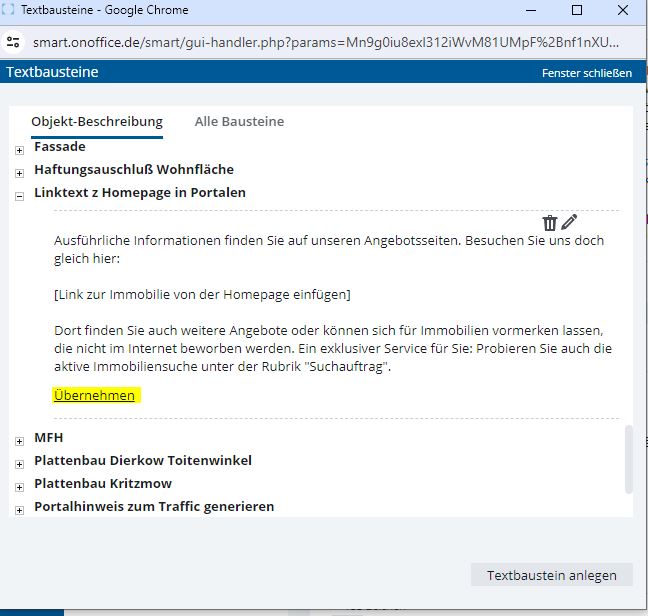
Task: Click the trash icon to delete the text block
Action: (549, 223)
